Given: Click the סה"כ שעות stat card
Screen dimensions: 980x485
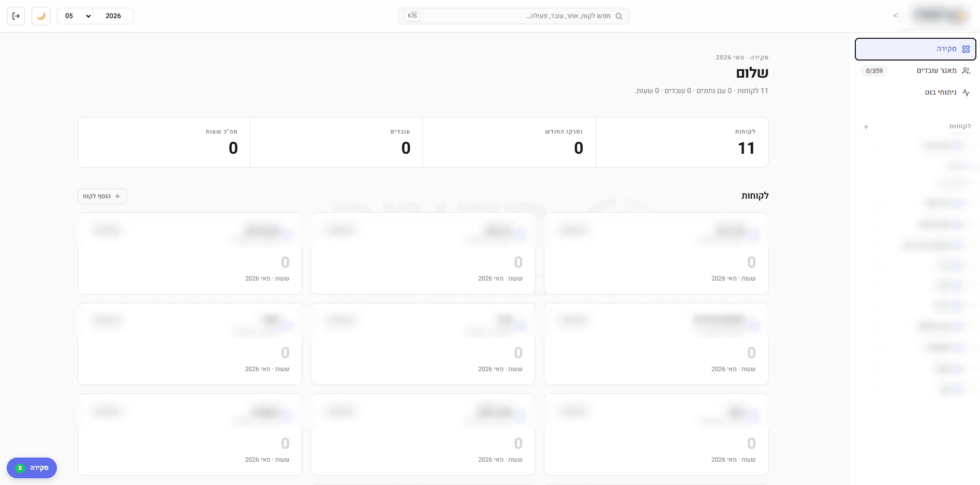Looking at the screenshot, I should [164, 142].
